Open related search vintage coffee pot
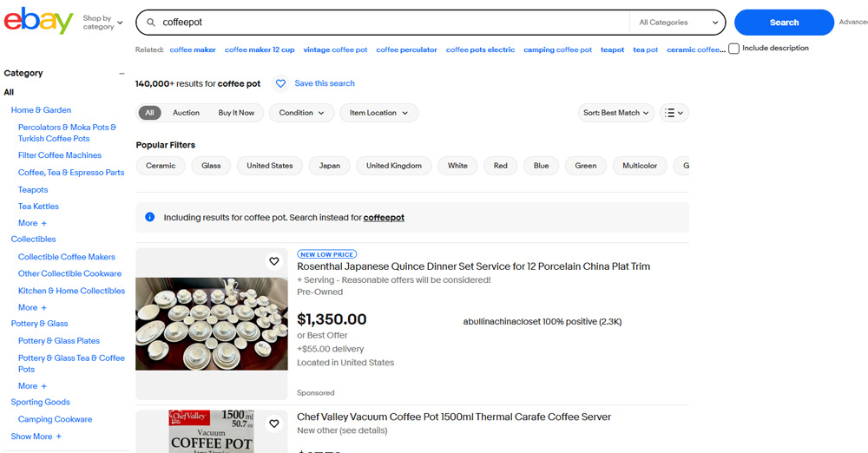This screenshot has height=453, width=868. point(335,49)
